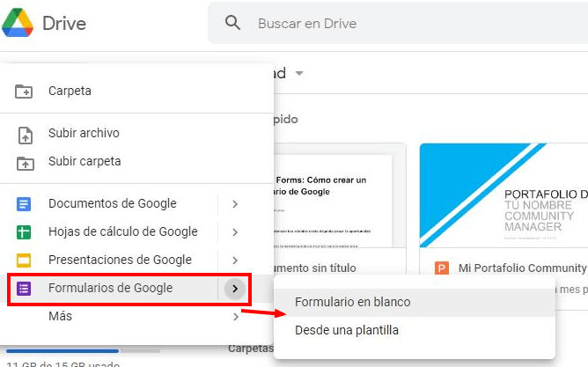Expand Presentaciones de Google submenu arrow
Screen dimensions: 588x367
[235, 261]
